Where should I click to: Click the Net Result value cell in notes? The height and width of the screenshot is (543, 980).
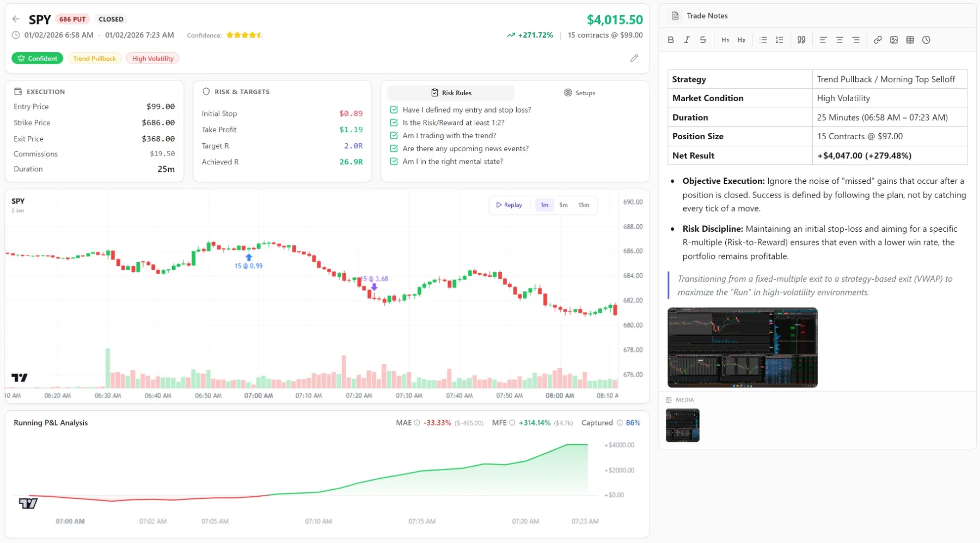click(890, 156)
